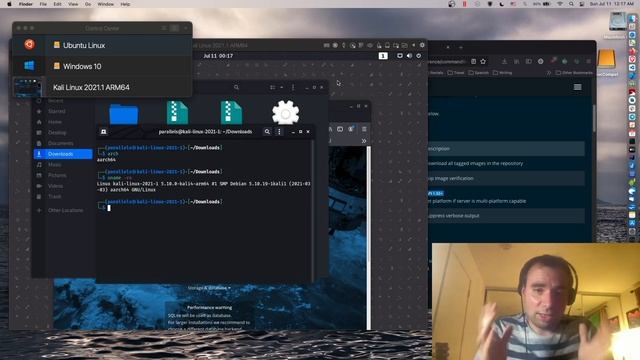Open Videos in the Files sidebar

point(63,186)
